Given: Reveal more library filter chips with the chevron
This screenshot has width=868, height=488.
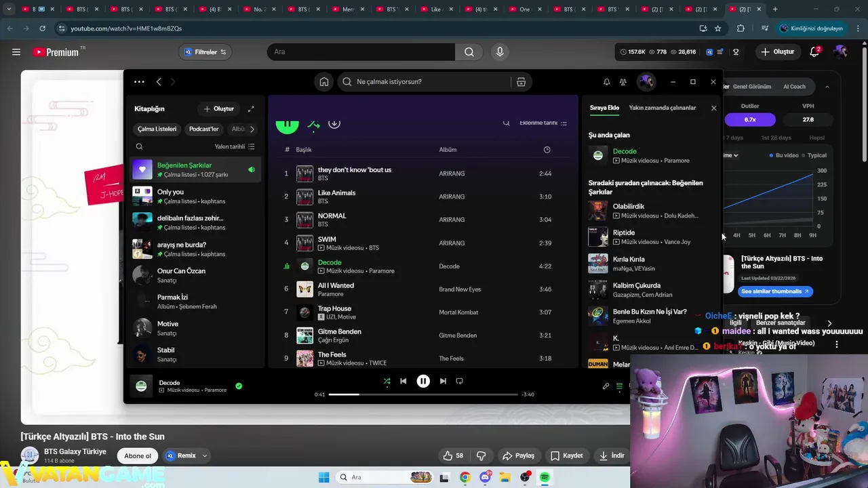Looking at the screenshot, I should 252,129.
